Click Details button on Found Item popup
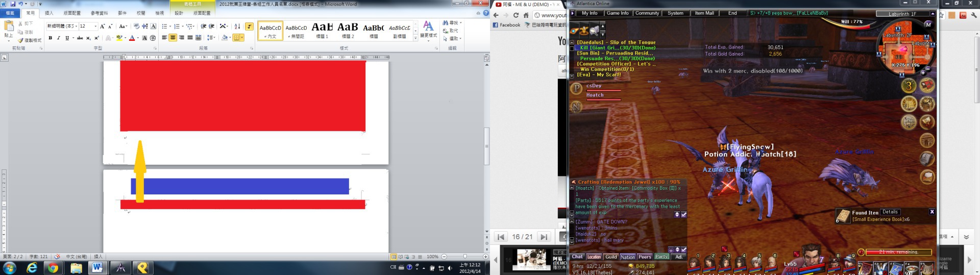Screen dimensions: 980x275 890,212
